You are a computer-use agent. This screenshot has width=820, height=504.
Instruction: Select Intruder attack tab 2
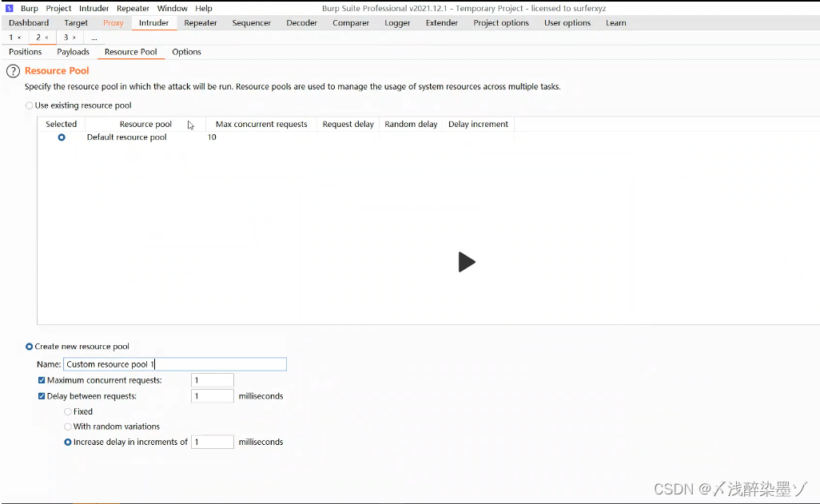coord(38,38)
